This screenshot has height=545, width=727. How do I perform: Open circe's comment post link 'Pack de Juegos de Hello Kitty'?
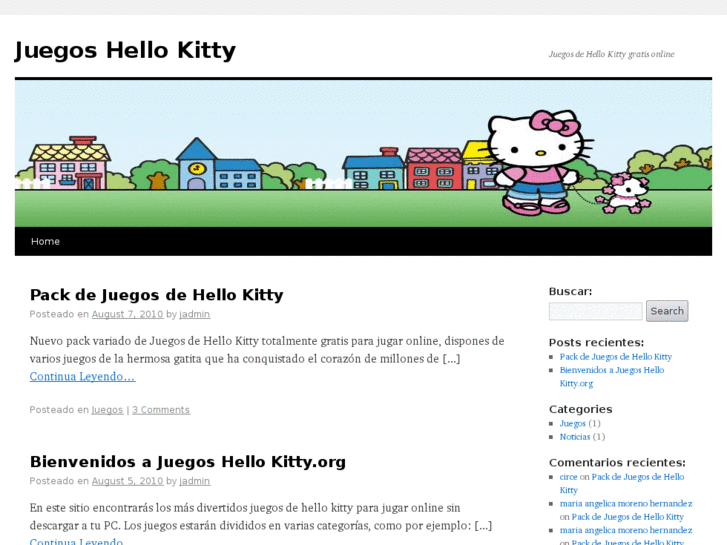(x=622, y=483)
